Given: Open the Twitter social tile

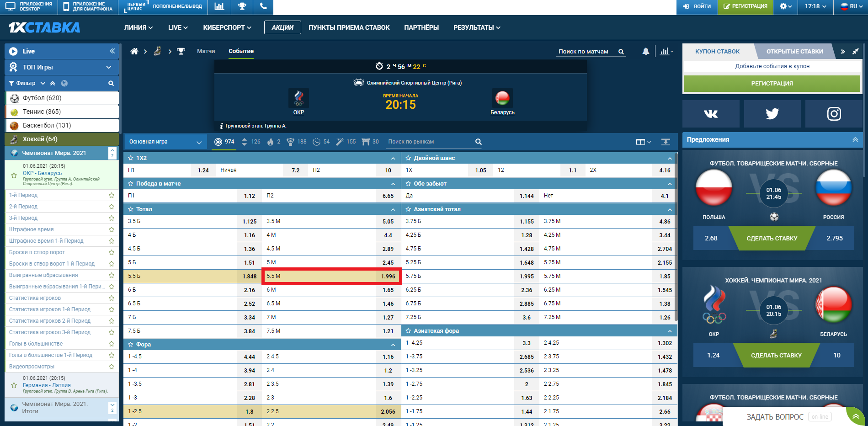Looking at the screenshot, I should (772, 114).
